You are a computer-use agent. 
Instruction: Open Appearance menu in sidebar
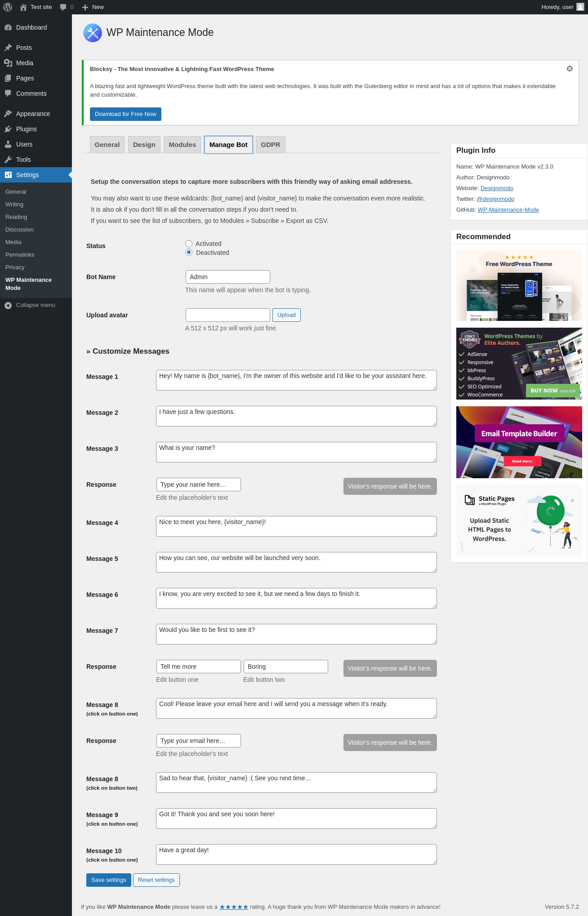36,114
